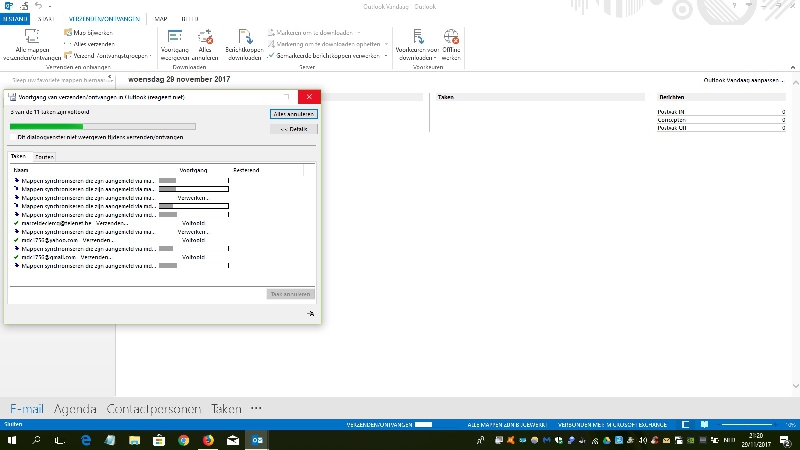800x450 pixels.
Task: Select the telenet.be Verzenden task row
Action: [158, 223]
